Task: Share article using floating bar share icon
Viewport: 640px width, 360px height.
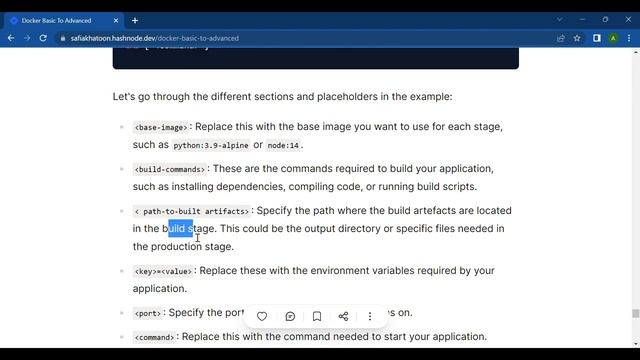Action: click(x=343, y=316)
